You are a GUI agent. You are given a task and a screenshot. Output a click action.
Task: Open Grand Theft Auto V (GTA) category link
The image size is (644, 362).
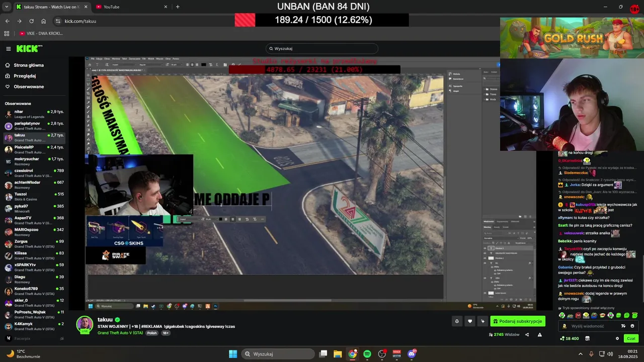pyautogui.click(x=120, y=333)
